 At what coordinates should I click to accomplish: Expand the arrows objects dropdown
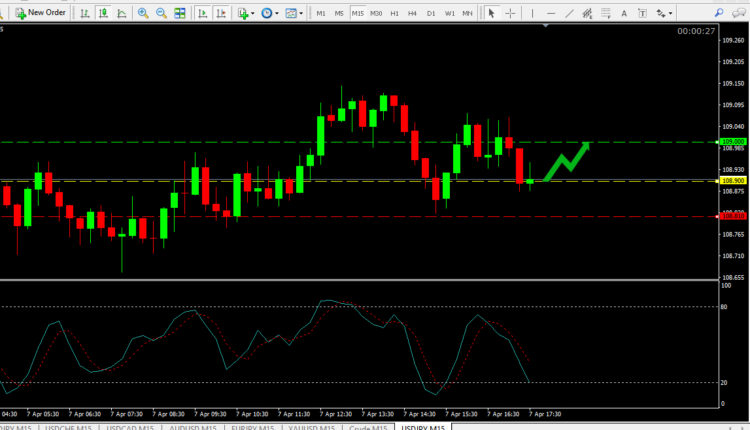pos(670,13)
